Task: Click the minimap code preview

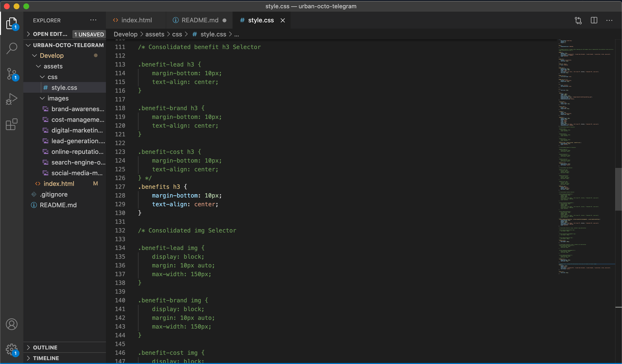Action: [586, 157]
